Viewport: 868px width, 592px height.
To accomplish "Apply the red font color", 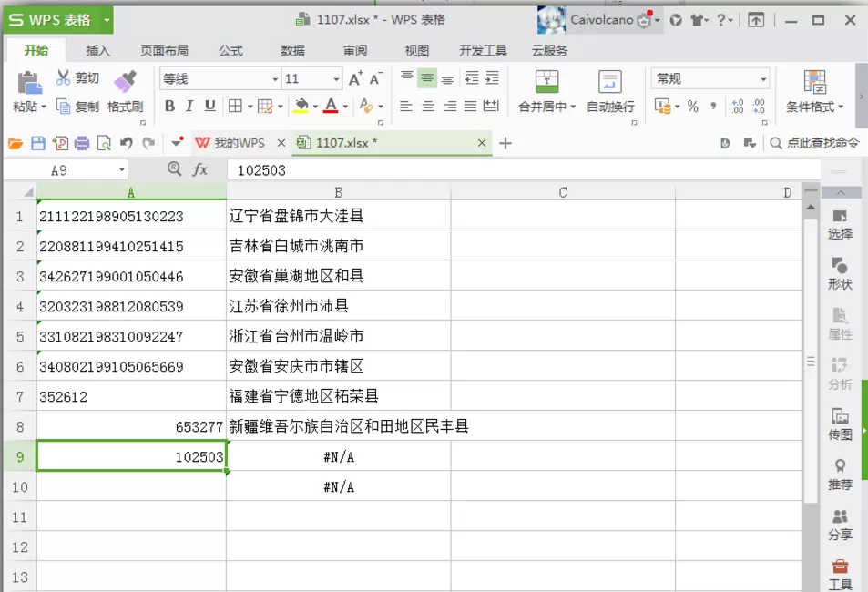I will click(x=331, y=106).
